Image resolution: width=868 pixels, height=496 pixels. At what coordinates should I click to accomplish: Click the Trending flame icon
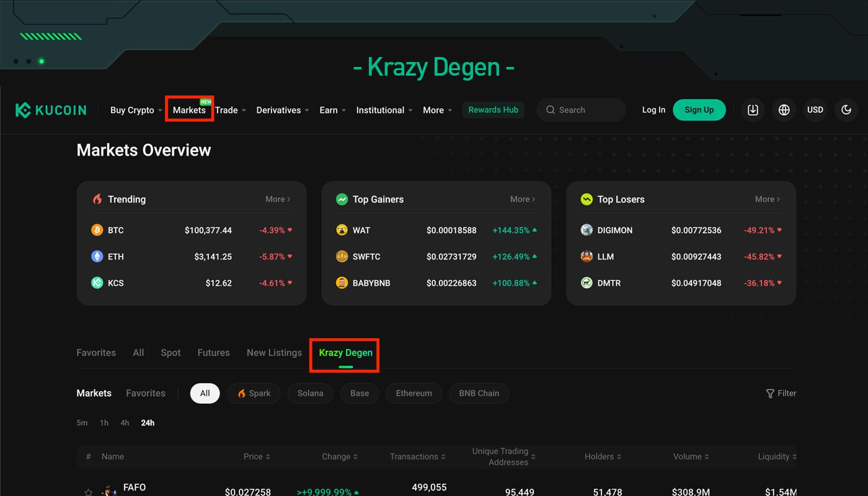pyautogui.click(x=97, y=199)
